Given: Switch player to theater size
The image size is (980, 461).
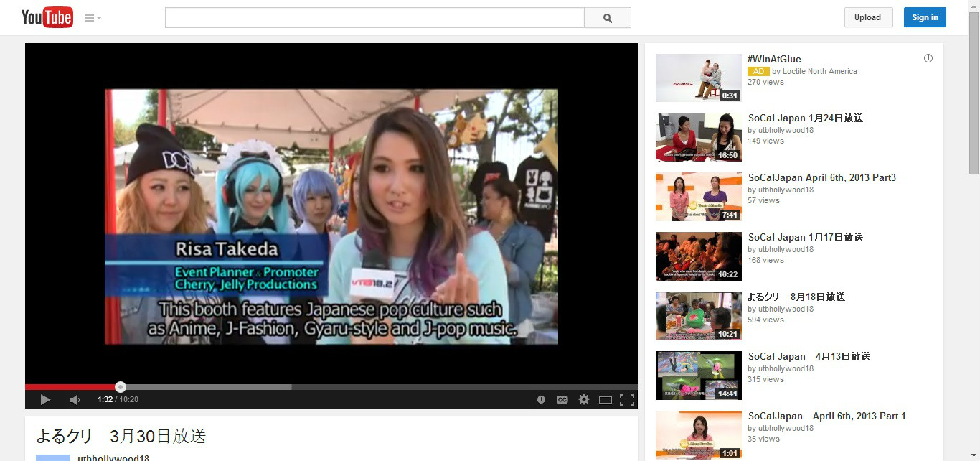Looking at the screenshot, I should 606,399.
